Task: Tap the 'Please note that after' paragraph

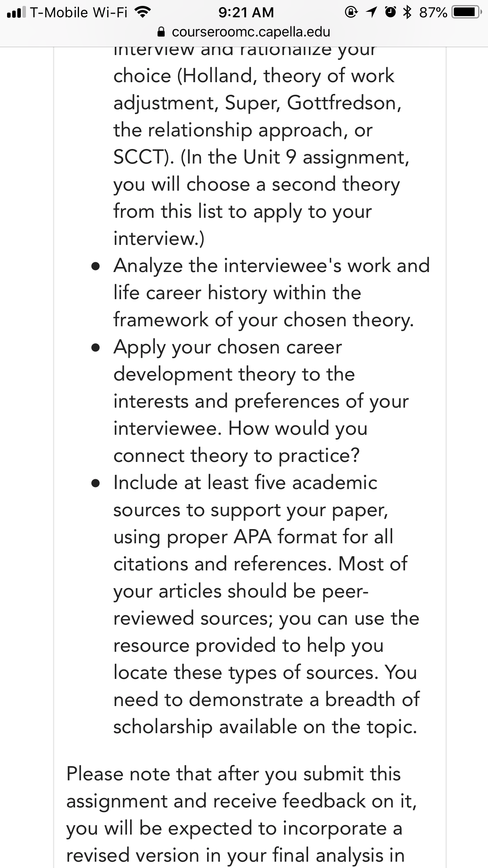Action: pos(242,815)
